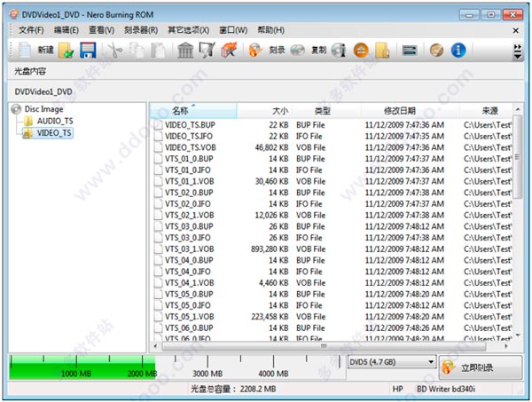Click the 立即刻录 burn now button
532x402 pixels.
(481, 367)
